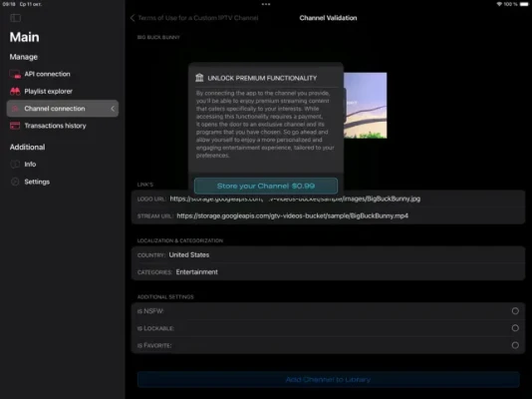Click the Channel connection icon
This screenshot has height=399, width=532.
point(15,109)
